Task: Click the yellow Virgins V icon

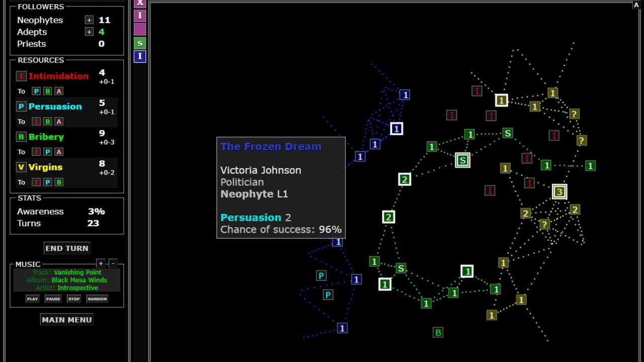Action: 21,167
